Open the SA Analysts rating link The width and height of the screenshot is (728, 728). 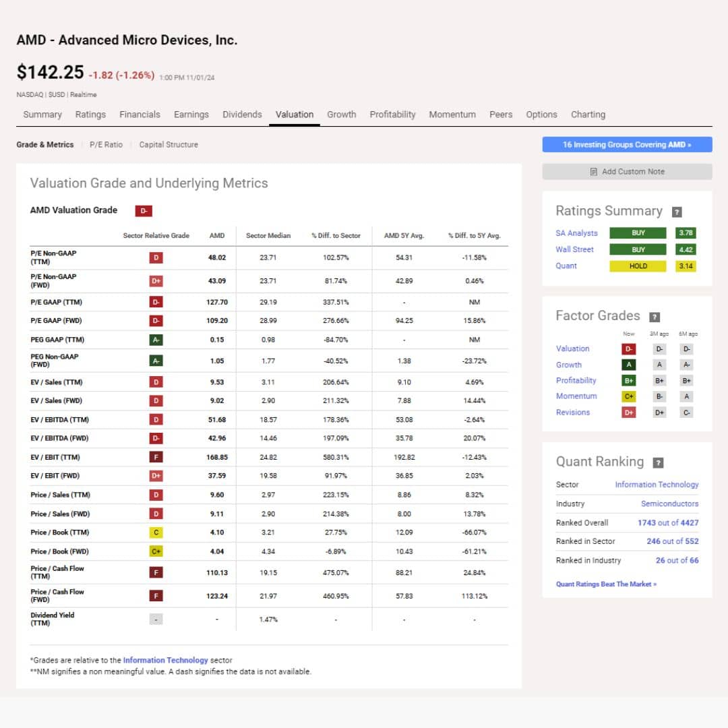576,233
